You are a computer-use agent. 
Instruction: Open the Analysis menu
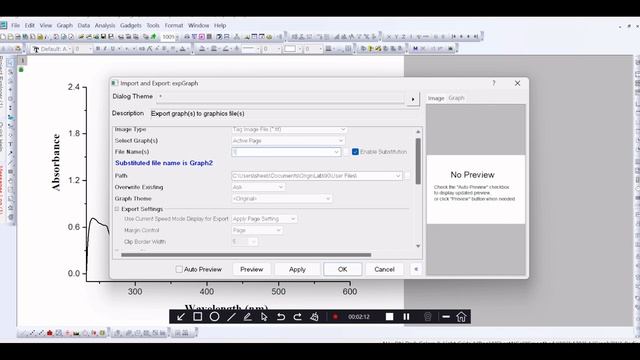click(x=105, y=25)
